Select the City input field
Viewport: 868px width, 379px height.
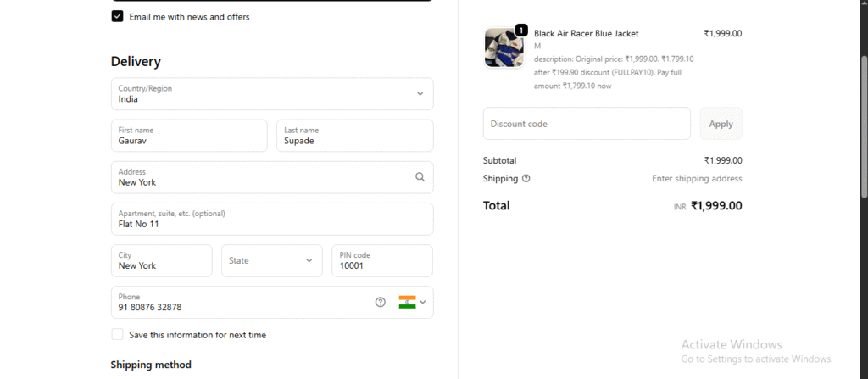pos(161,261)
